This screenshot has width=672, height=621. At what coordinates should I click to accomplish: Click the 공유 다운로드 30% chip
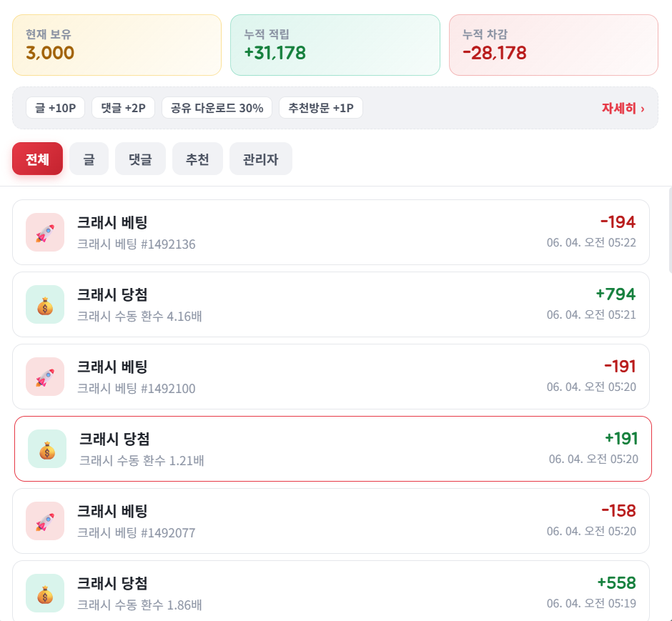[217, 107]
